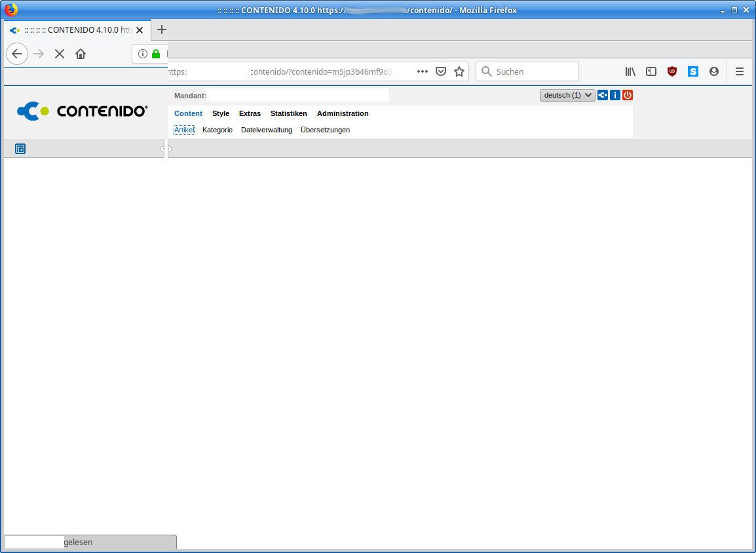Open the deutsch (1) language dropdown
This screenshot has height=553, width=756.
(x=567, y=95)
